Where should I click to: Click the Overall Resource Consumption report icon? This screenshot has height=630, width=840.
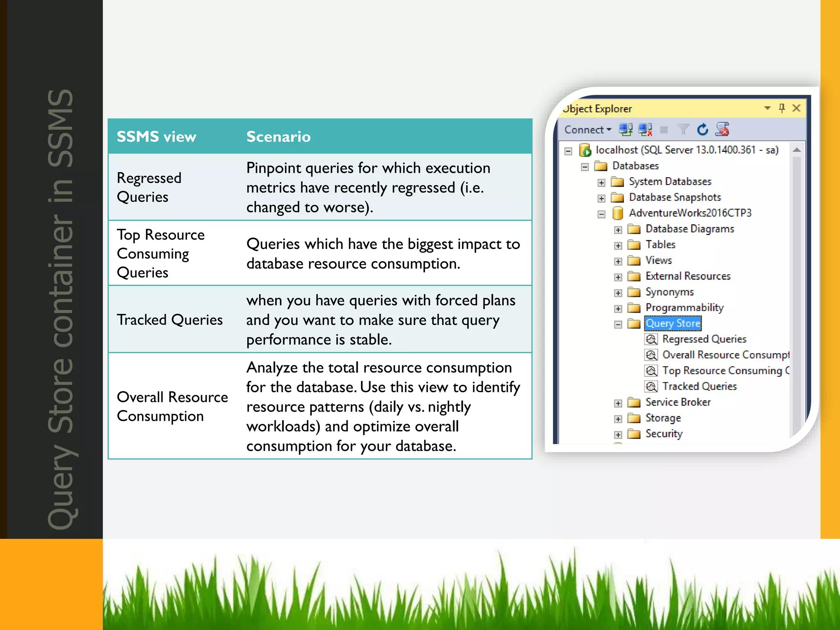click(x=651, y=355)
